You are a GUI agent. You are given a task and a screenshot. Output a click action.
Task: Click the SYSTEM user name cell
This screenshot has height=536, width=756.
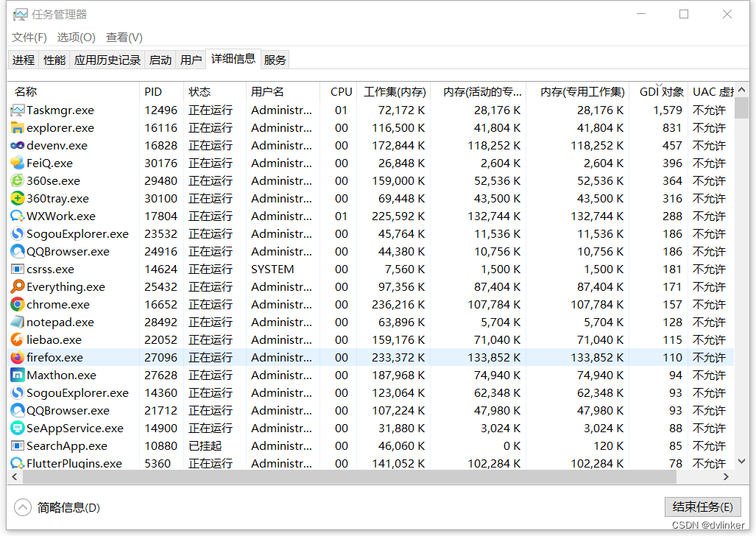[x=272, y=269]
